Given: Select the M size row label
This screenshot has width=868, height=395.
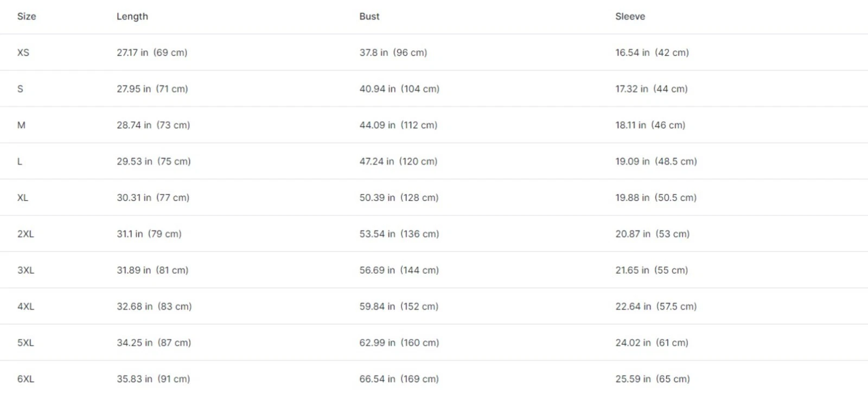Looking at the screenshot, I should point(21,125).
